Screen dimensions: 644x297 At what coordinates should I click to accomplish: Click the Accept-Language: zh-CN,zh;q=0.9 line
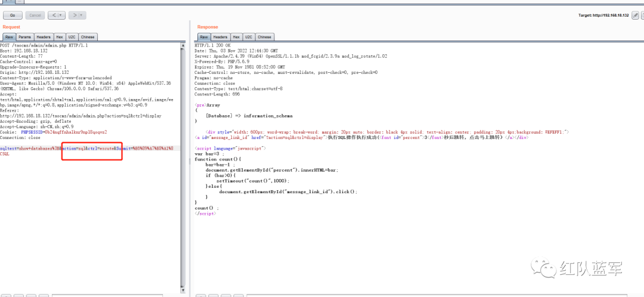37,126
